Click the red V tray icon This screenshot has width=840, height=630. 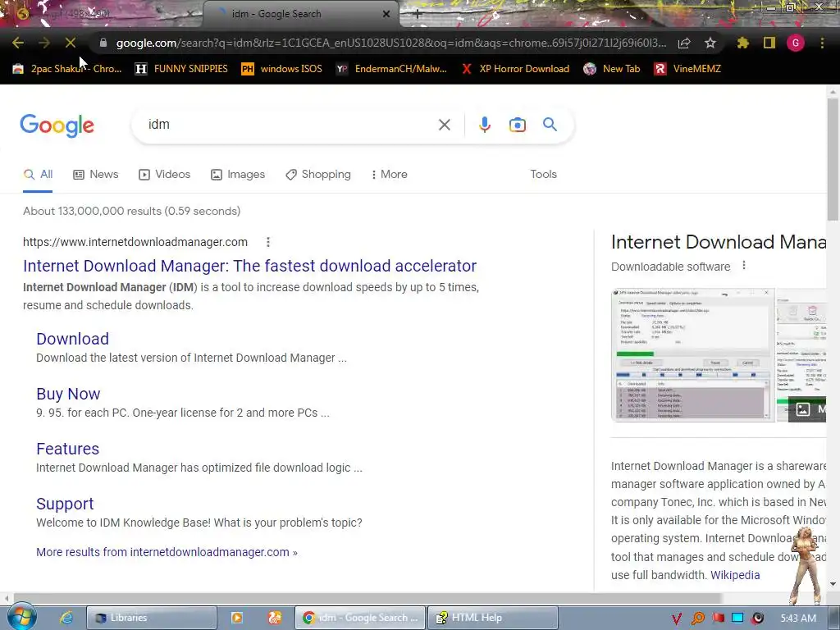click(x=676, y=619)
